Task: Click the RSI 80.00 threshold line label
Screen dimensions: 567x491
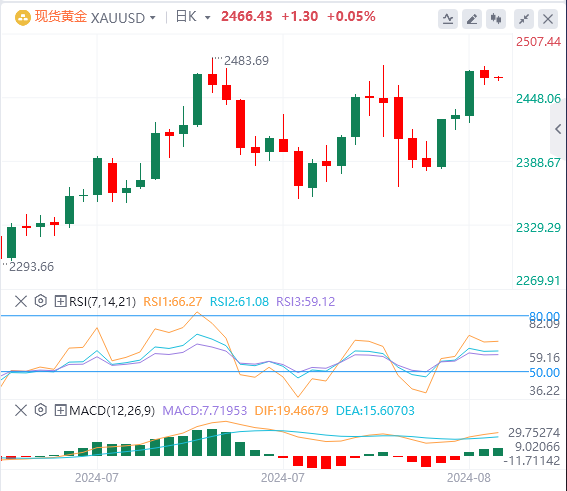Action: point(544,316)
